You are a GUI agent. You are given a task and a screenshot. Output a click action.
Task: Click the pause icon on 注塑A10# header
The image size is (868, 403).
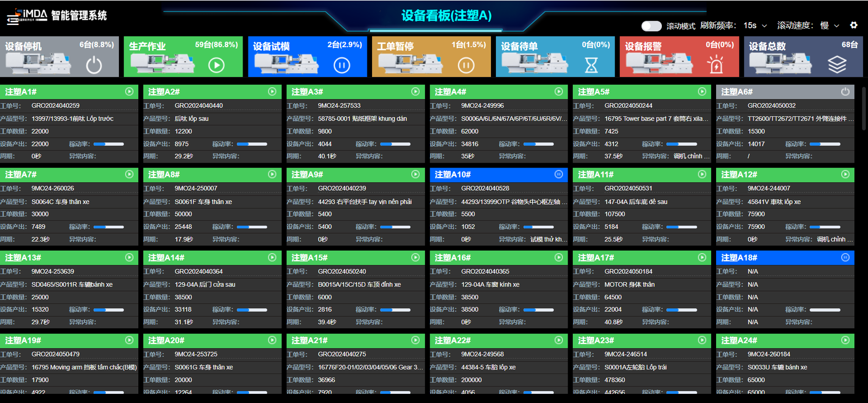559,174
